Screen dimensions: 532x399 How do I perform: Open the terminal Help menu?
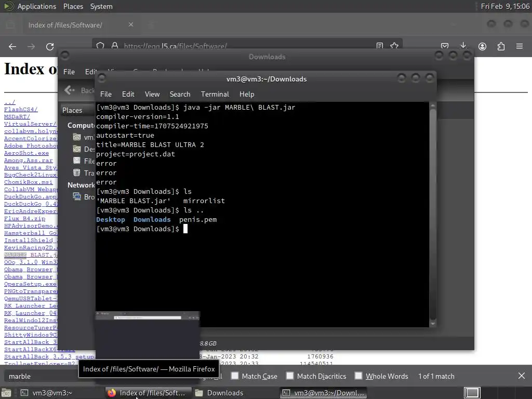(247, 95)
